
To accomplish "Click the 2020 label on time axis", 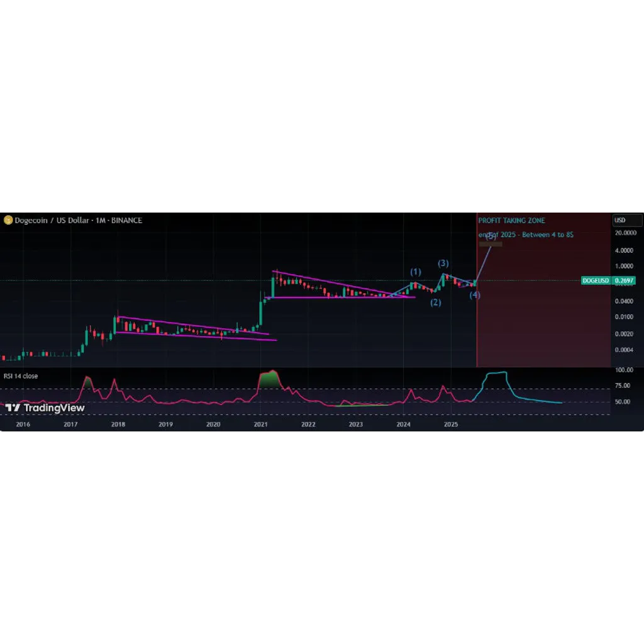I will click(x=213, y=425).
